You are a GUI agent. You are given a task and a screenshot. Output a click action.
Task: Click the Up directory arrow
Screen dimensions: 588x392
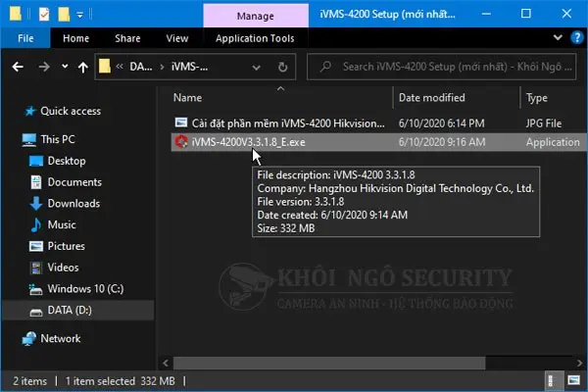83,68
